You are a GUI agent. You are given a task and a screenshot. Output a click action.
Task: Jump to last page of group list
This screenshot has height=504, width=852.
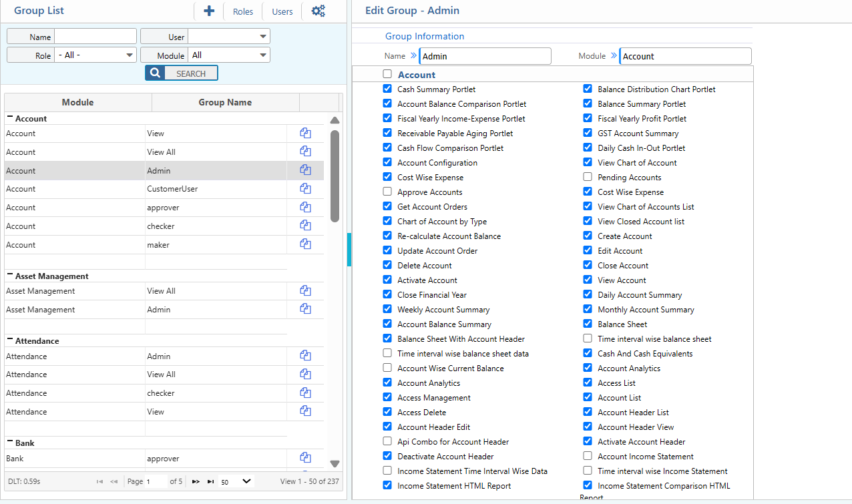(211, 481)
